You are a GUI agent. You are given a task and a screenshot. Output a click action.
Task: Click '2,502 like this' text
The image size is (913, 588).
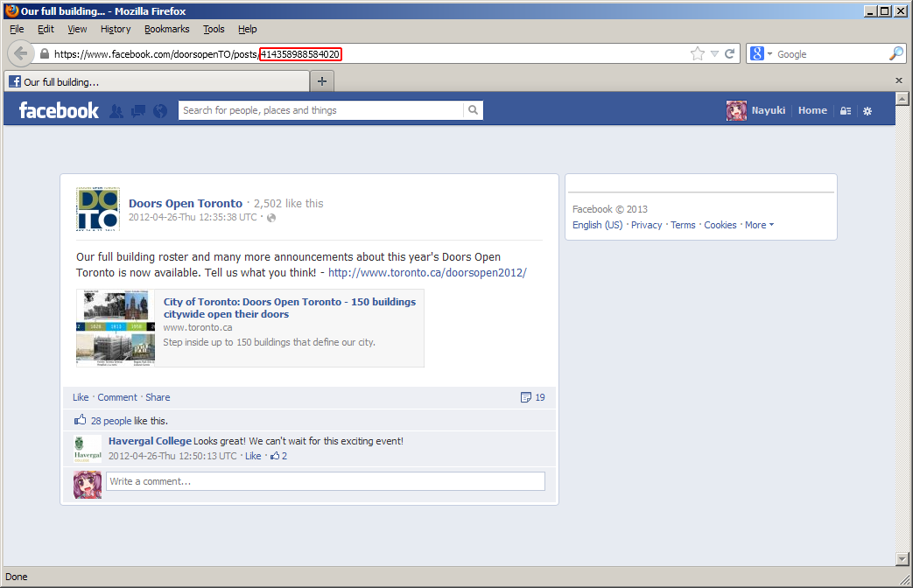(x=288, y=203)
